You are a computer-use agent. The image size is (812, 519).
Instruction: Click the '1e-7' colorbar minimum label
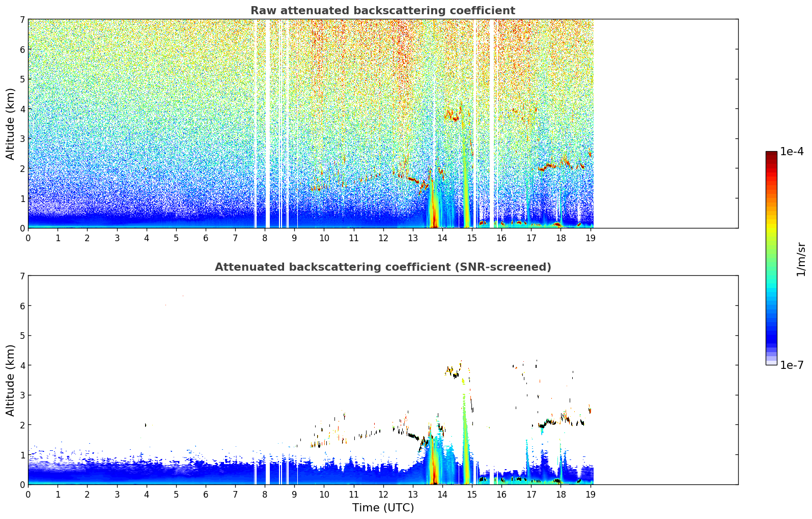[x=792, y=365]
